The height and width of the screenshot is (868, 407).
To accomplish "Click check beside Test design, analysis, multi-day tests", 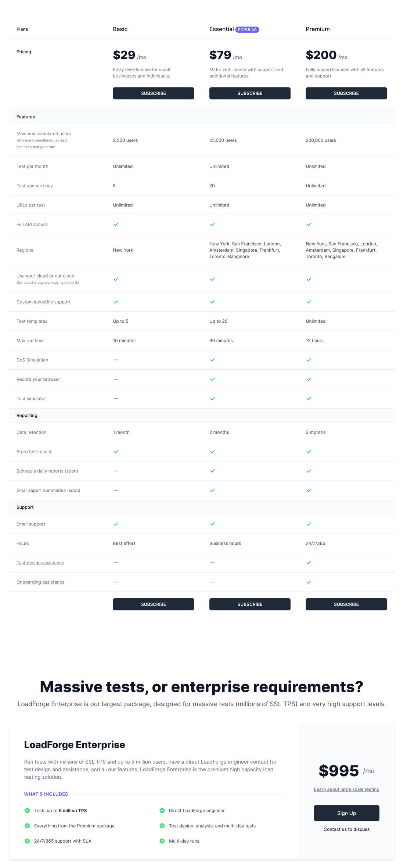I will [x=162, y=826].
